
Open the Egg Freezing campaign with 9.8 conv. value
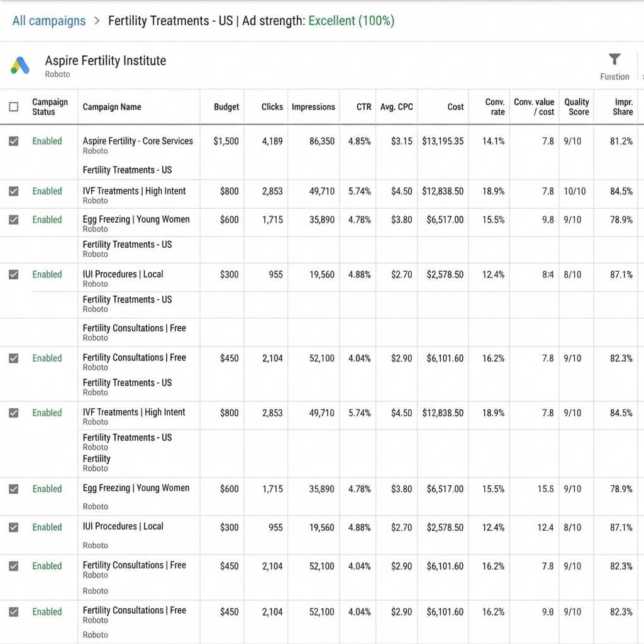136,219
